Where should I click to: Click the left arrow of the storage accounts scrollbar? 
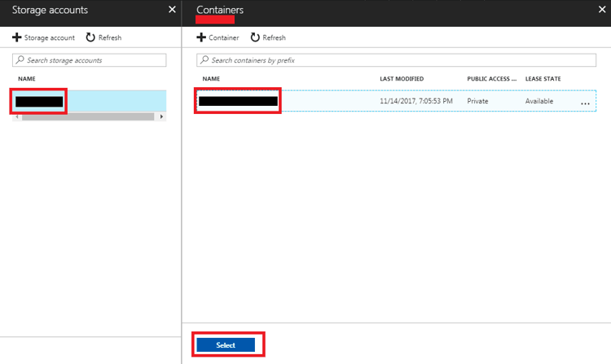pyautogui.click(x=17, y=116)
